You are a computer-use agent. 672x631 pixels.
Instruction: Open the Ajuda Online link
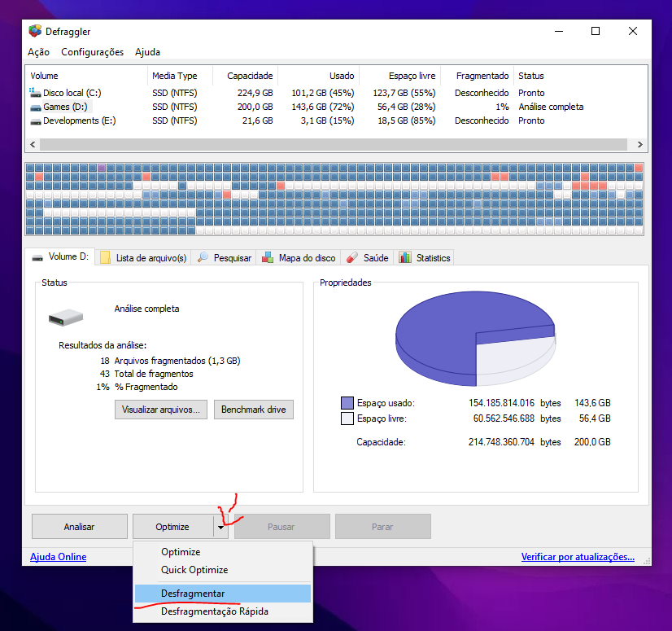click(59, 557)
